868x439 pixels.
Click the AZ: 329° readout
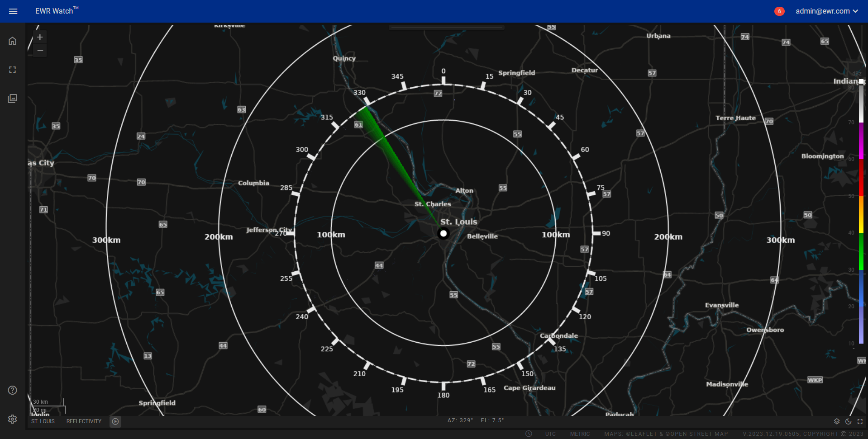[x=460, y=420]
